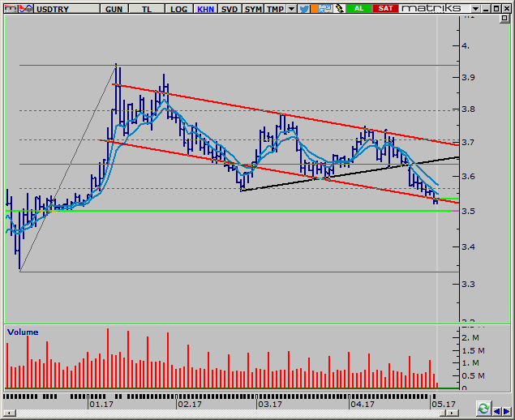The height and width of the screenshot is (420, 515).
Task: Click the USDTRY symbol input field
Action: coord(68,8)
